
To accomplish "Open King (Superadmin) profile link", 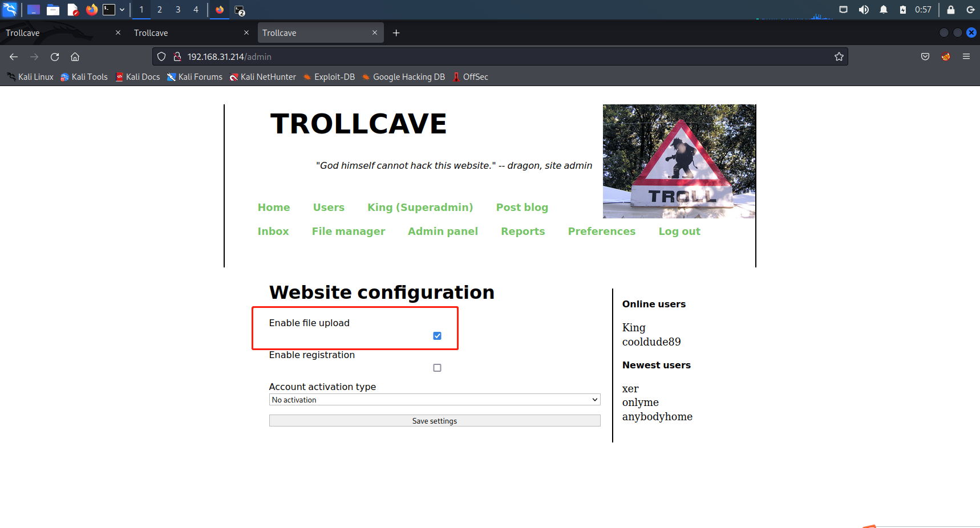I will tap(420, 208).
